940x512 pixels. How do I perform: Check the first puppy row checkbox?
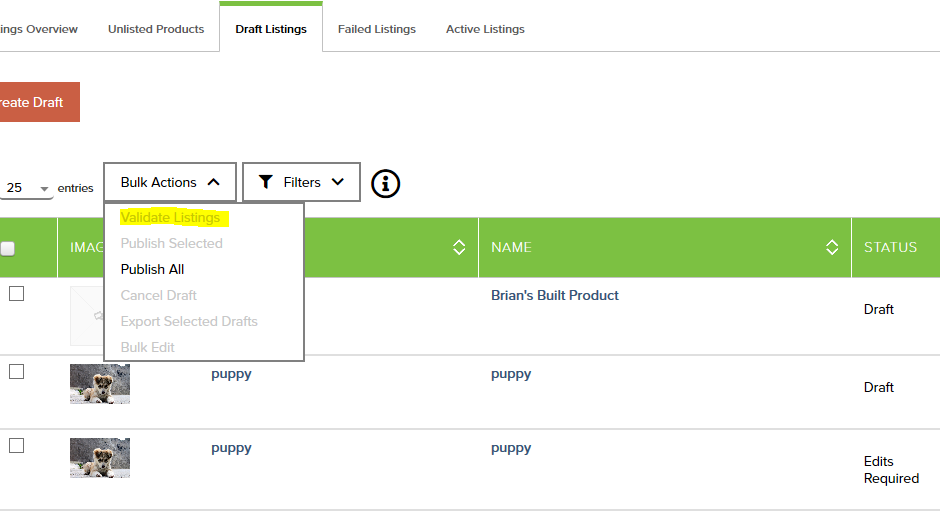(x=17, y=372)
